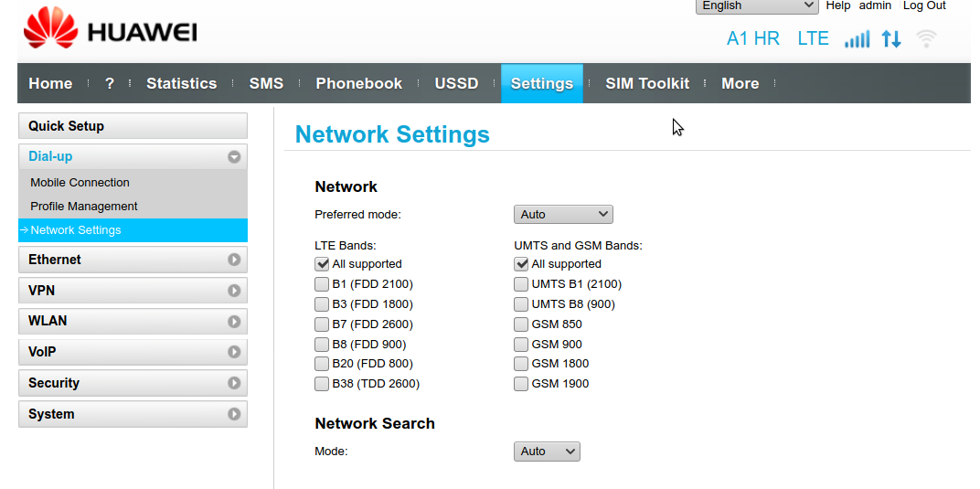This screenshot has height=489, width=980.
Task: Select Network Settings in sidebar
Action: 133,229
